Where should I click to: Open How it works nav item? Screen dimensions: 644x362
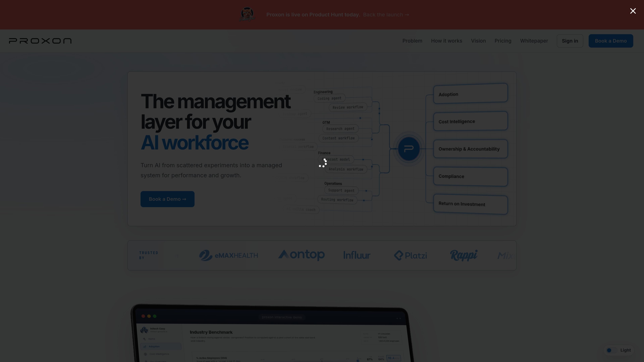pyautogui.click(x=446, y=41)
